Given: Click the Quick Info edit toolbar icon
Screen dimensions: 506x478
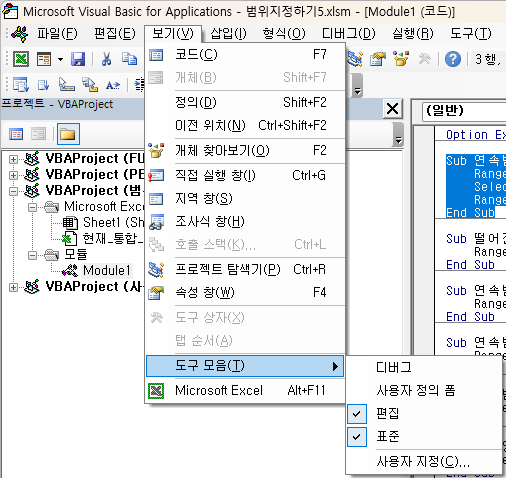Looking at the screenshot, I should 66,85.
